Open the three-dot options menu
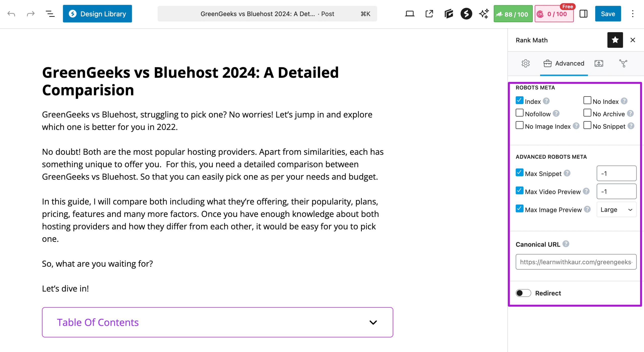This screenshot has width=644, height=352. (632, 14)
